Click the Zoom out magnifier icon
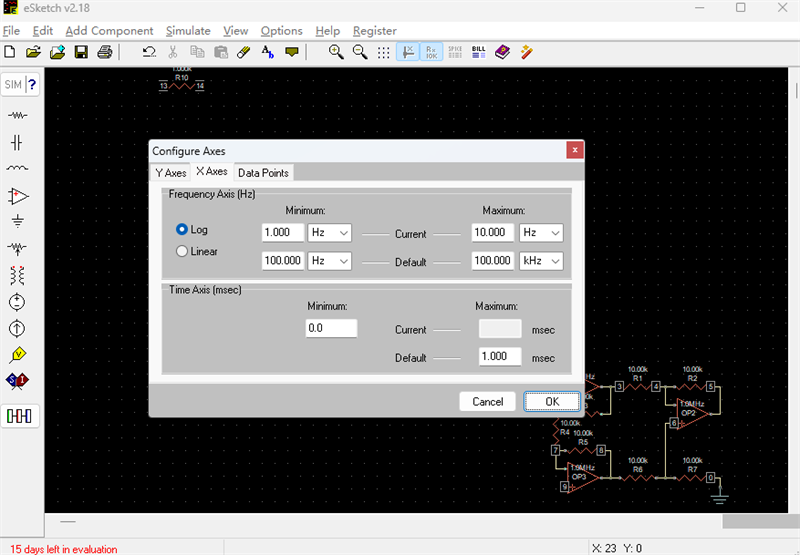Viewport: 800px width, 555px height. pyautogui.click(x=360, y=52)
